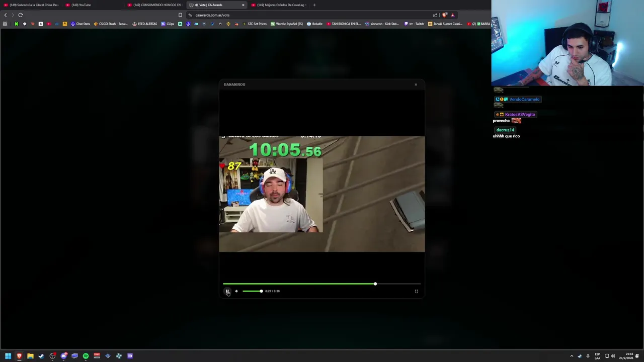
Task: Open the trr - Twitch bookmark
Action: point(414,24)
